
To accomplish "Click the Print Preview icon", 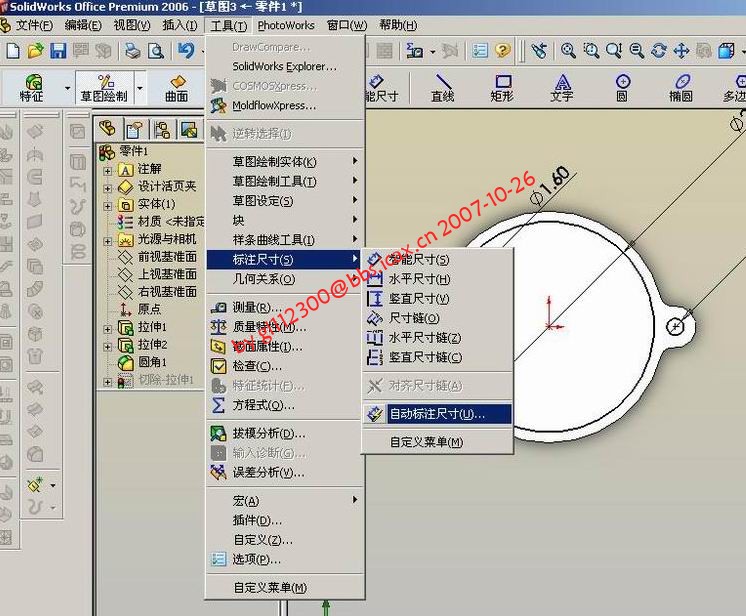I will pos(156,50).
